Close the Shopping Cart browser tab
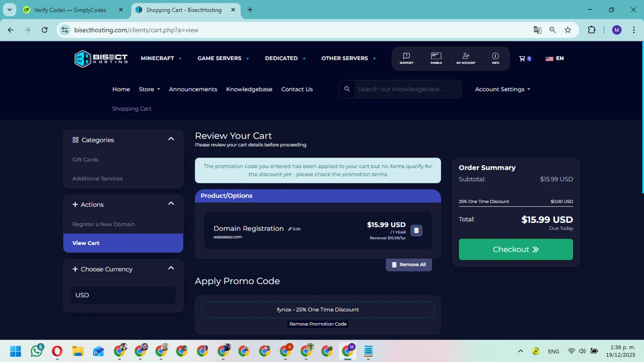The width and height of the screenshot is (644, 362). click(x=233, y=10)
